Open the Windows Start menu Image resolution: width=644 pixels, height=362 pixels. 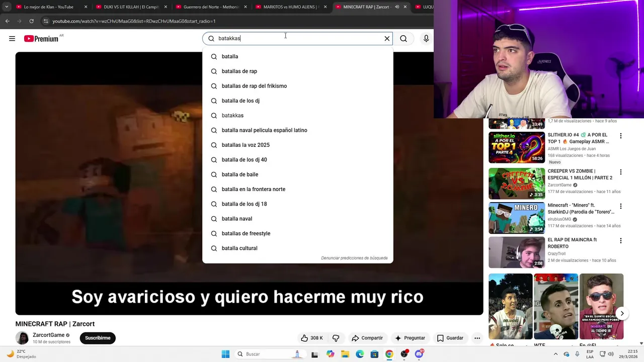(225, 354)
